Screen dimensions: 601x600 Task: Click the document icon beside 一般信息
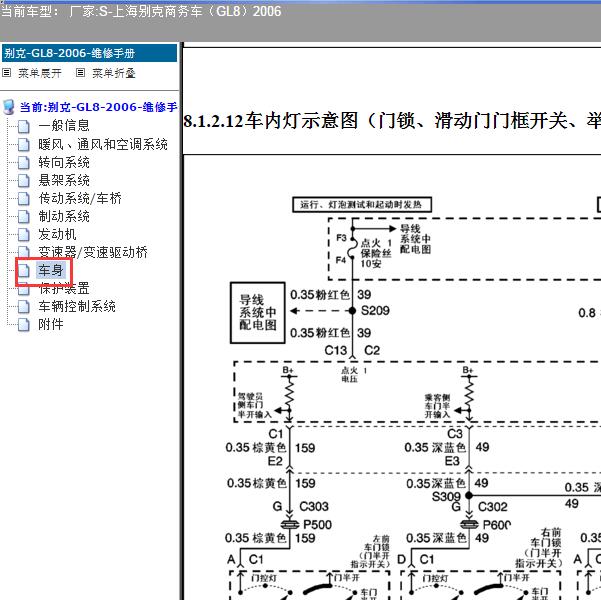point(23,126)
